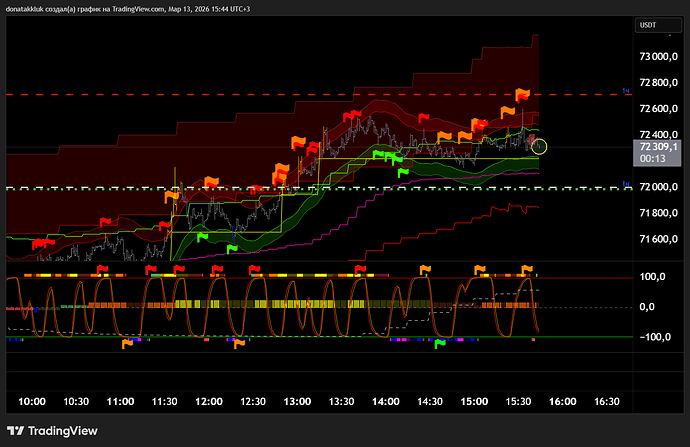
Task: Click the 10:00 time axis label
Action: [33, 401]
